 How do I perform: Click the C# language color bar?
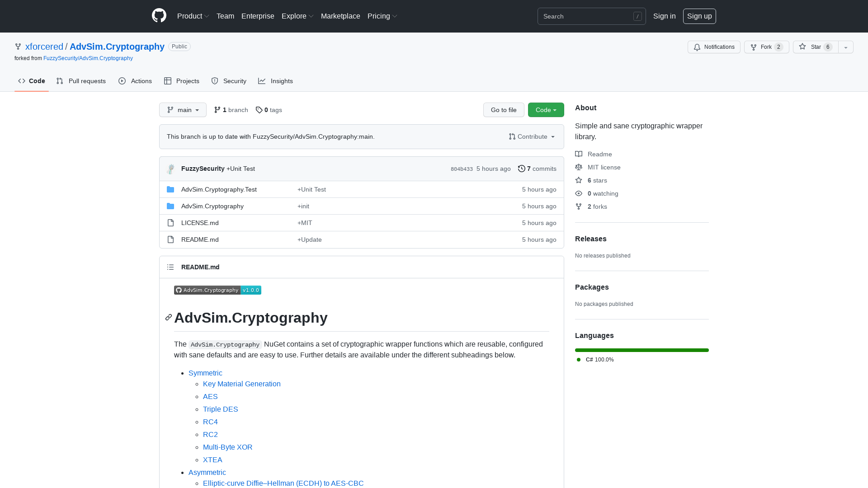[642, 350]
